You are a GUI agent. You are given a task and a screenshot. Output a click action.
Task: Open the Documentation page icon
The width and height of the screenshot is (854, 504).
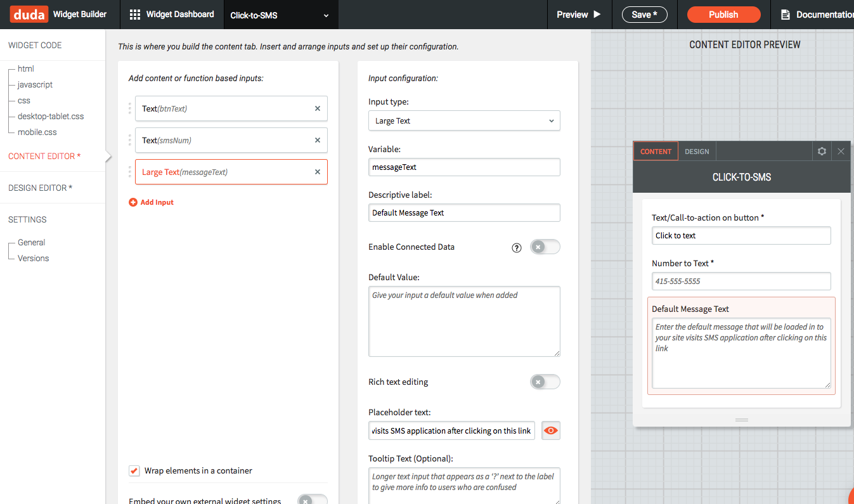coord(786,15)
